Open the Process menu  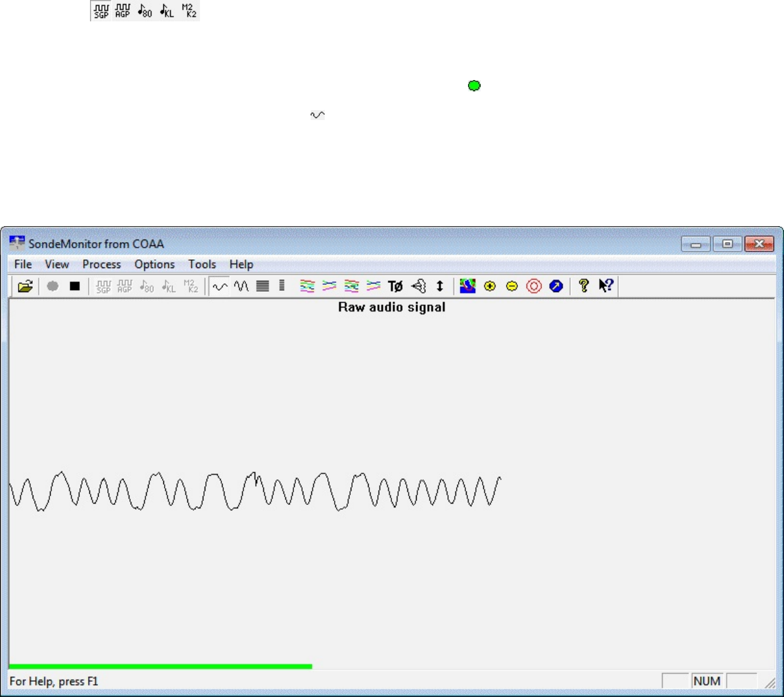[x=101, y=264]
